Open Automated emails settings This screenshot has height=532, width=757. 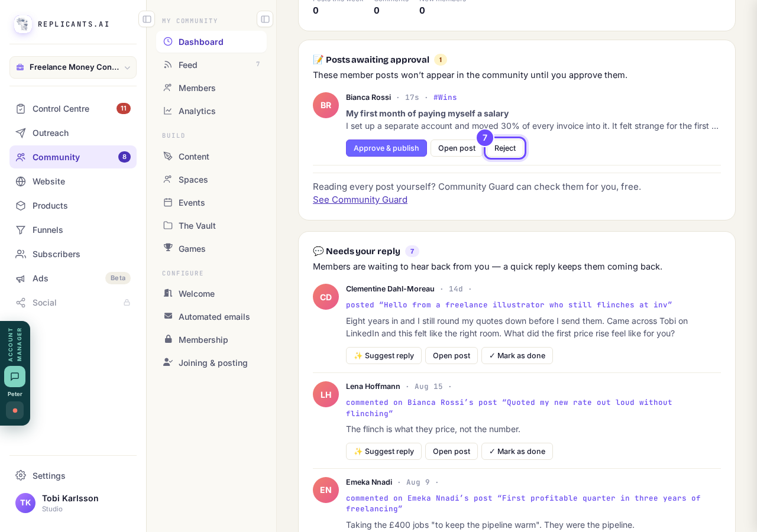tap(211, 317)
